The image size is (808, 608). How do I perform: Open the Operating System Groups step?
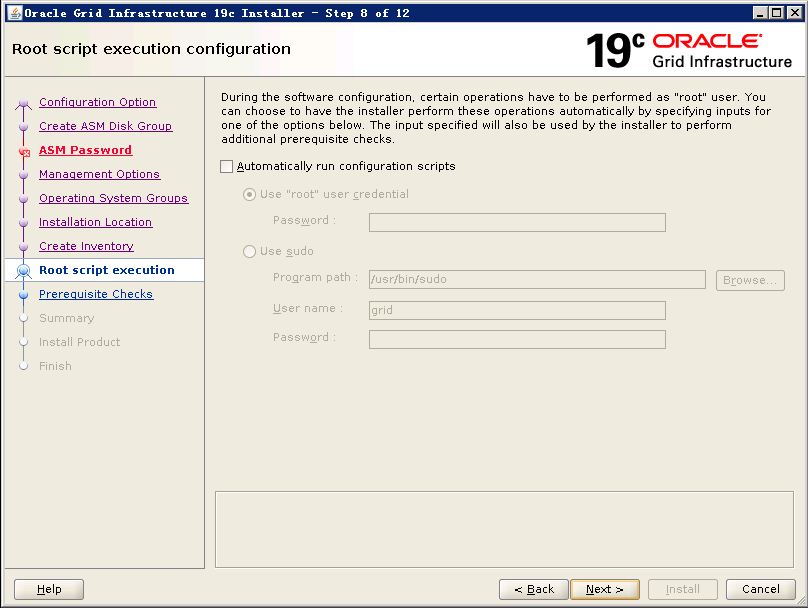click(113, 198)
